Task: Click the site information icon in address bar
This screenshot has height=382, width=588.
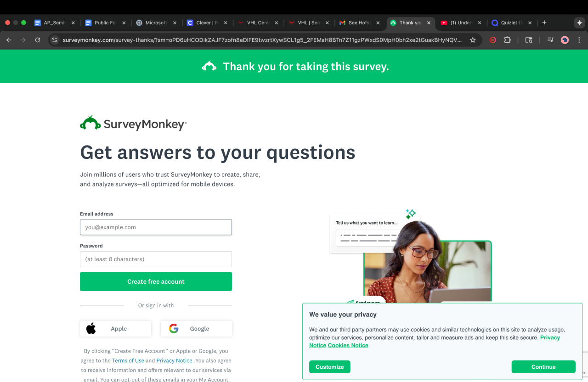Action: [x=55, y=40]
